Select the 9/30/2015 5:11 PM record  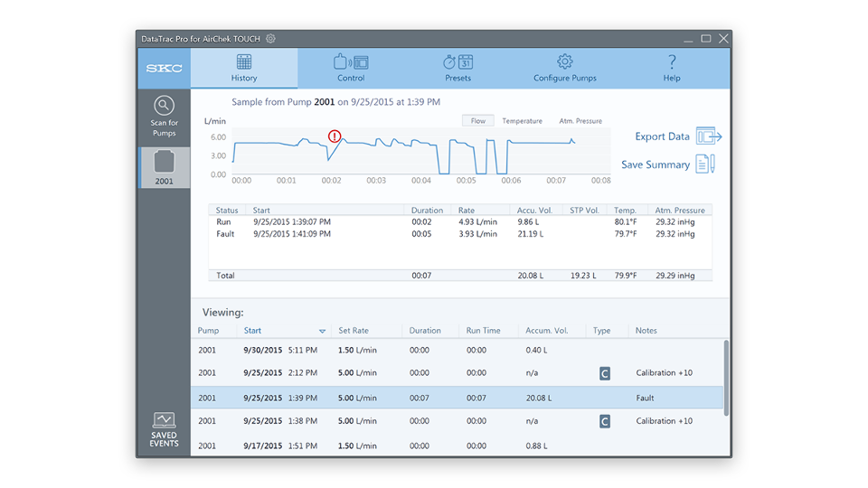point(457,351)
